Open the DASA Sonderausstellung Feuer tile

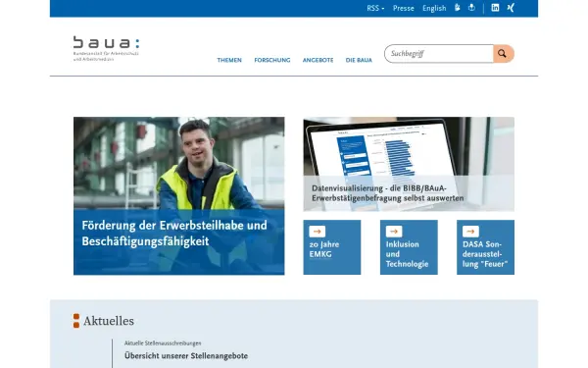tap(486, 247)
